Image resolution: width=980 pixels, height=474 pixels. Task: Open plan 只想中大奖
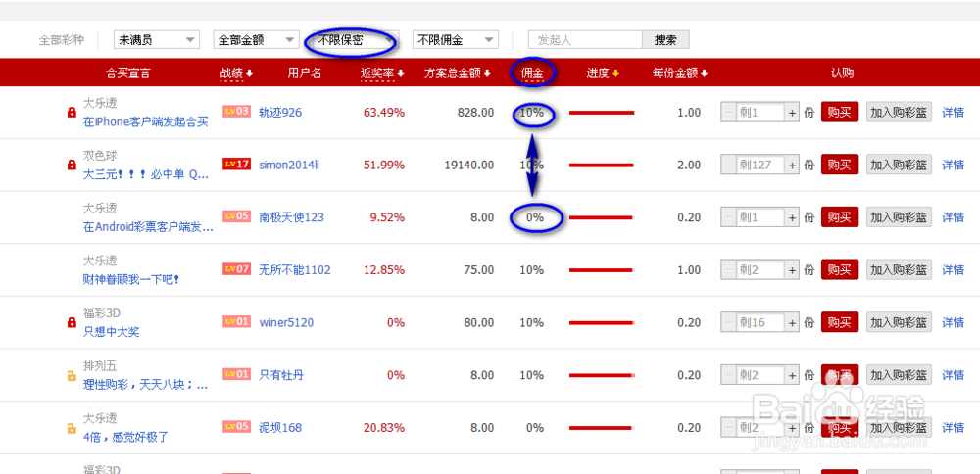coord(111,332)
